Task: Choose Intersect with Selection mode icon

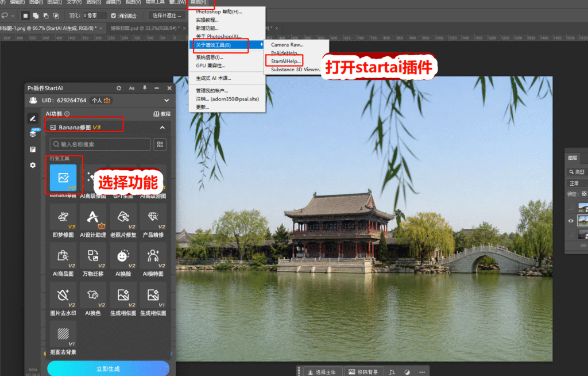Action: pyautogui.click(x=56, y=16)
